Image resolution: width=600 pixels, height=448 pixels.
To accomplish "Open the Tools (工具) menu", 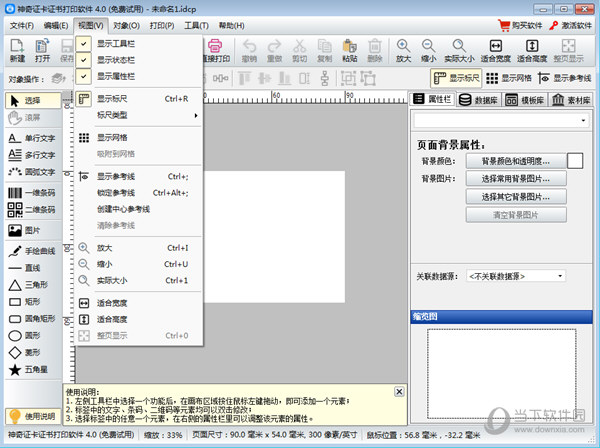I will [x=196, y=26].
